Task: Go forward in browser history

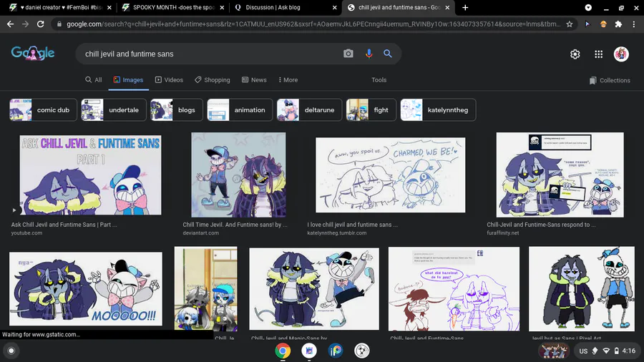Action: 26,24
